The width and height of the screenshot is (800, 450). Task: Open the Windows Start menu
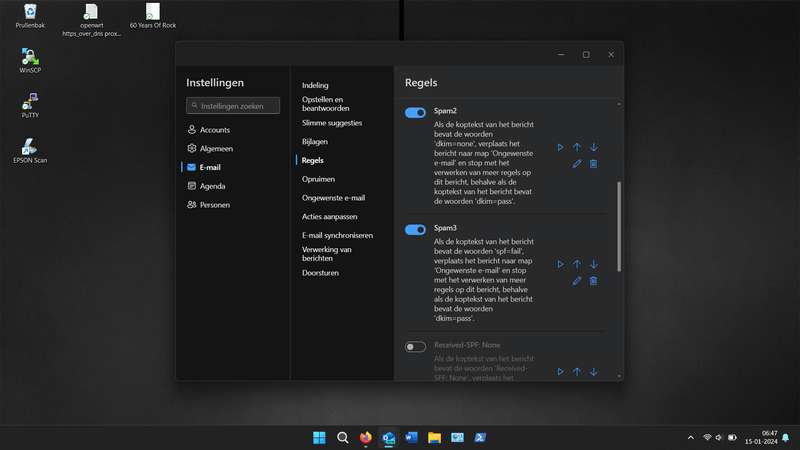coord(319,438)
